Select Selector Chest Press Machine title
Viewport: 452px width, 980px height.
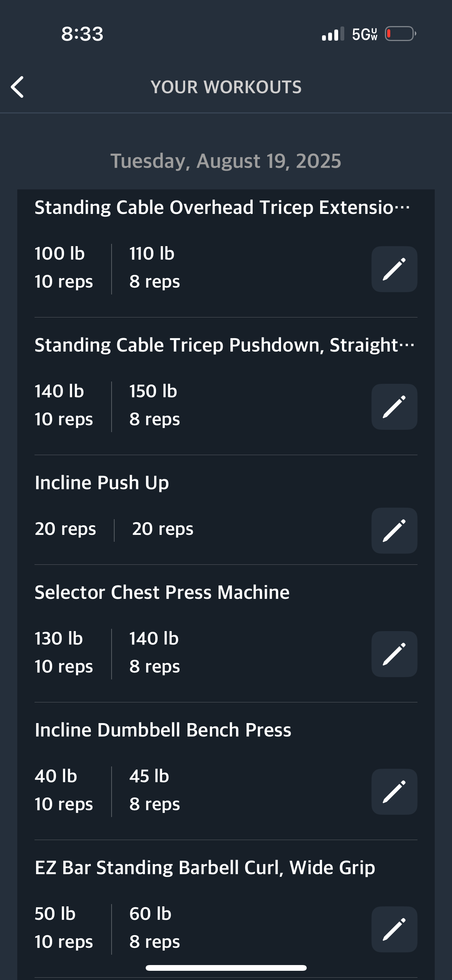tap(162, 592)
